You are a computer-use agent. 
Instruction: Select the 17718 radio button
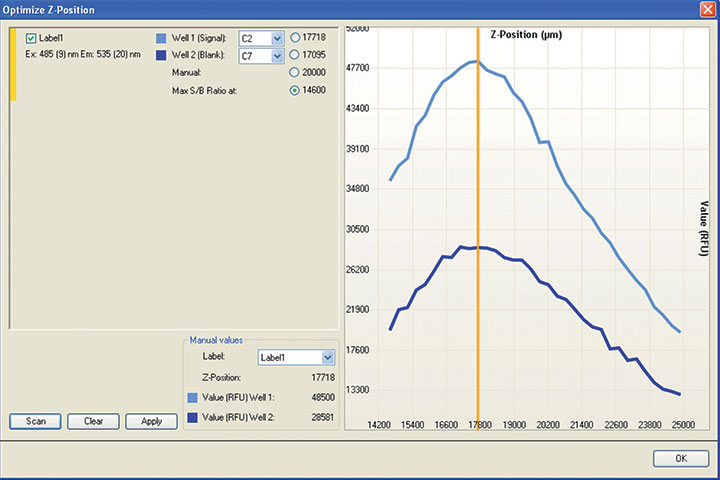[x=295, y=38]
